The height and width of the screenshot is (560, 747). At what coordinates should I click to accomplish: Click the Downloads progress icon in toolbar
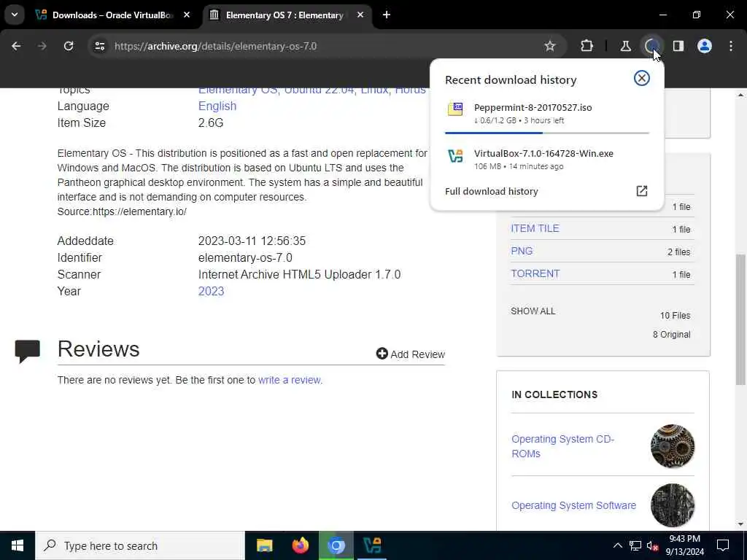(x=651, y=46)
